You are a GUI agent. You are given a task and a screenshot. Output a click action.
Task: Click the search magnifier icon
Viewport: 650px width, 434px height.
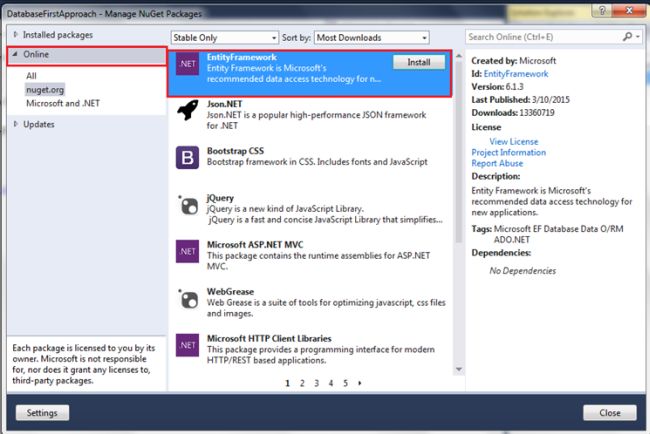coord(627,37)
